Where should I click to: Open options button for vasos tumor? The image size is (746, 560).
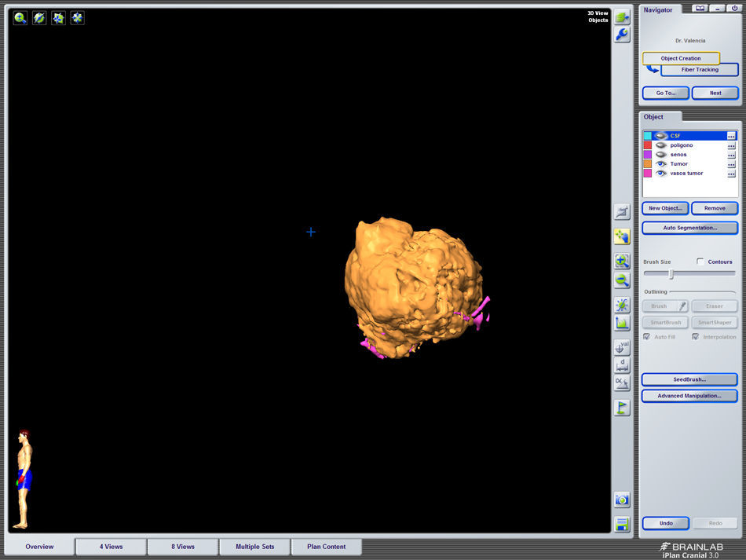[731, 174]
